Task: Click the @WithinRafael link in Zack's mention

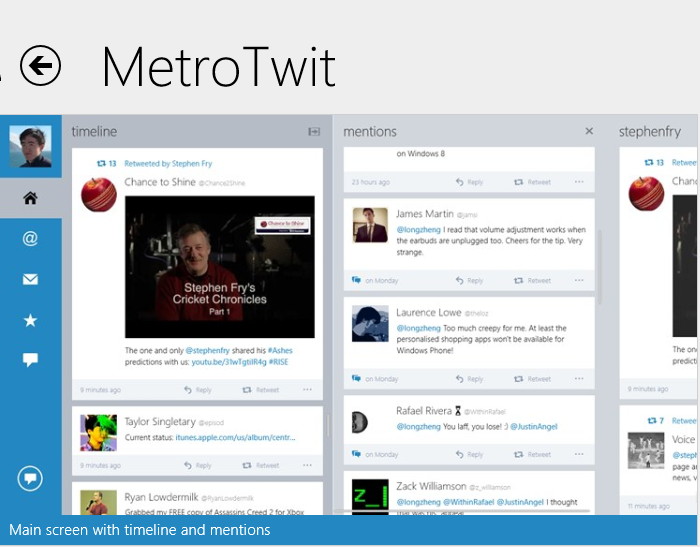Action: 468,502
